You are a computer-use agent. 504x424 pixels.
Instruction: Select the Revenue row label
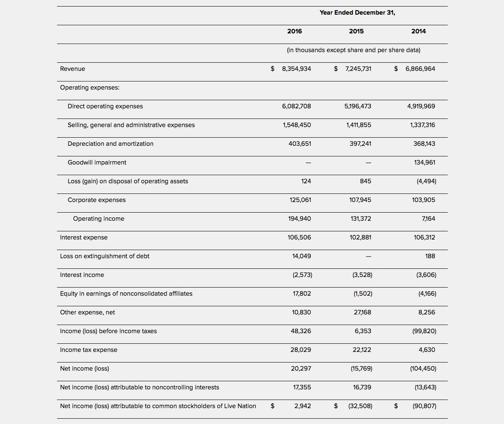click(x=72, y=69)
